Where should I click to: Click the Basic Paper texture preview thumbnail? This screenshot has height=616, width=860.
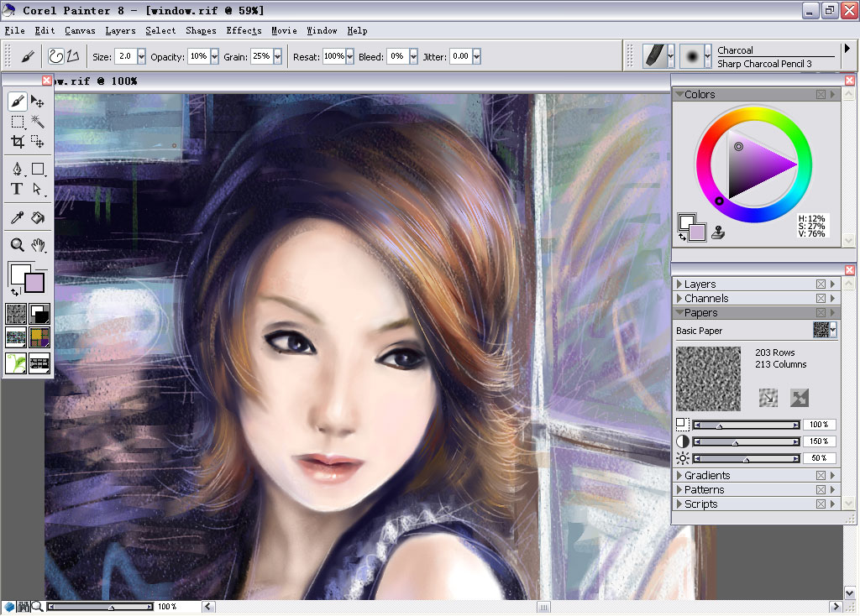pyautogui.click(x=708, y=378)
